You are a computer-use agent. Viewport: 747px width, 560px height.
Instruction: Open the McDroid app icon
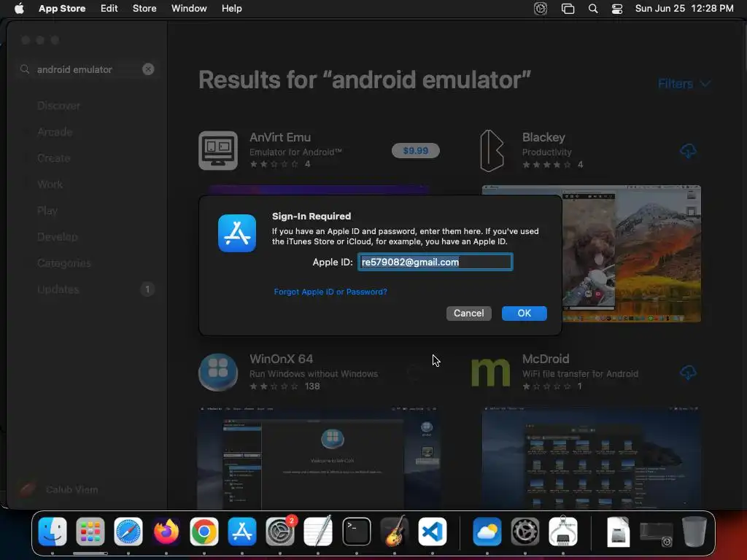click(491, 373)
